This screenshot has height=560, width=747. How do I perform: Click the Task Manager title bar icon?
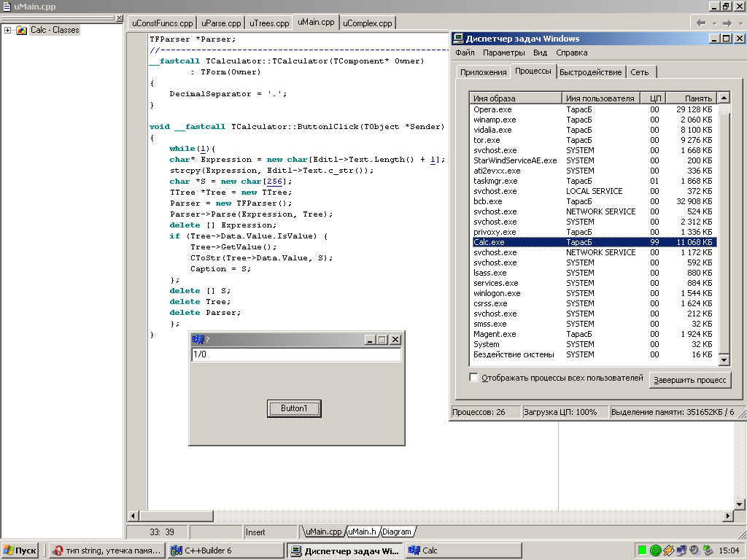[457, 39]
